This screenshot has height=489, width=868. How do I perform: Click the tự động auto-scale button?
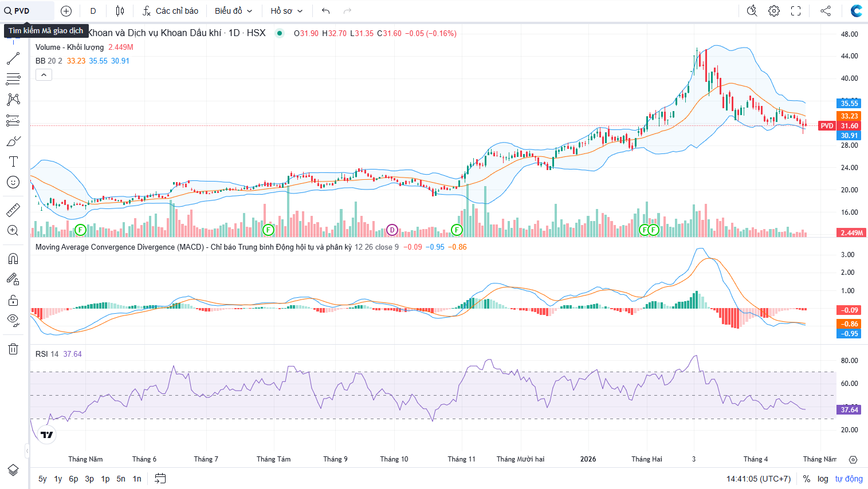click(849, 479)
